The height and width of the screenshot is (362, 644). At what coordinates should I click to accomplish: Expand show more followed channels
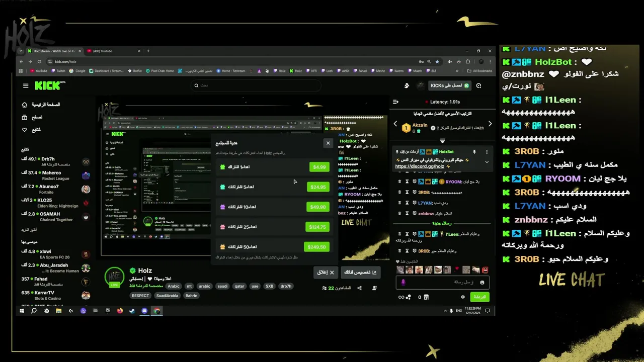(28, 230)
